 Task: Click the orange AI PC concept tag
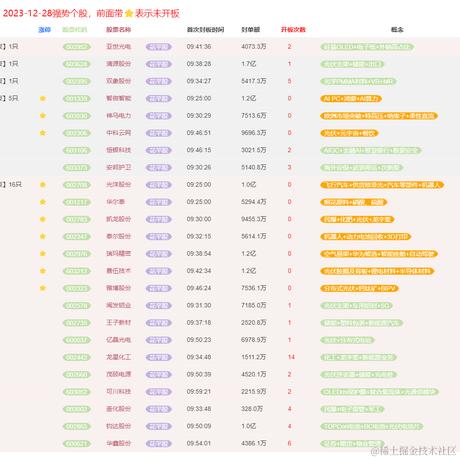tap(351, 99)
